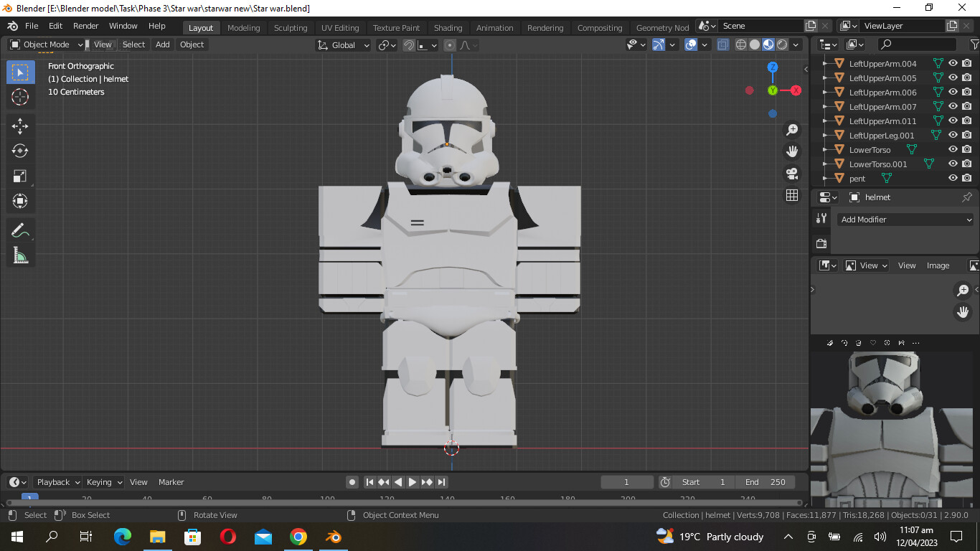
Task: Click the Add menu in viewport header
Action: tap(163, 44)
